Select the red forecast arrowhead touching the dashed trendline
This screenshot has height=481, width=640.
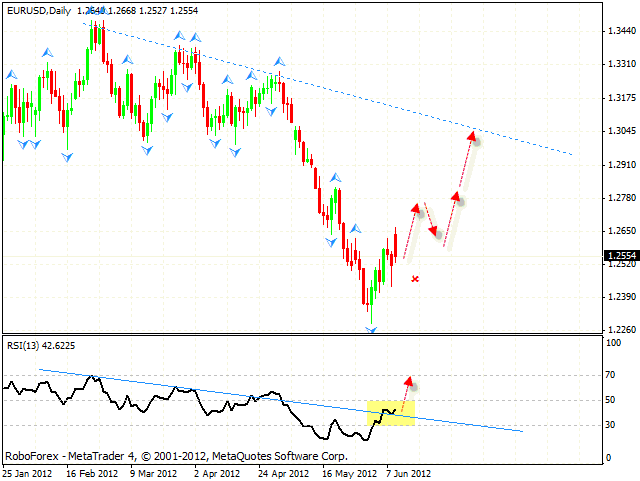coord(475,140)
